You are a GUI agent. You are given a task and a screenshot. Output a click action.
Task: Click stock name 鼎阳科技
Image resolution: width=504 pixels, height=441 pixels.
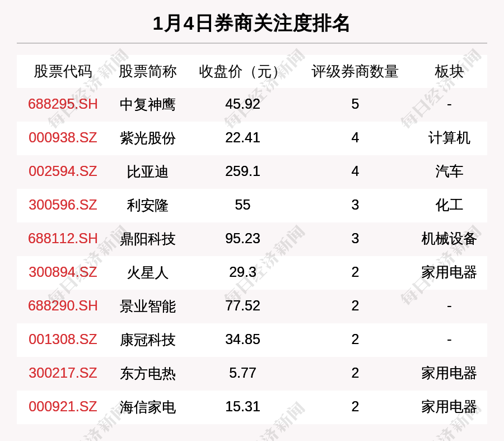[147, 239]
